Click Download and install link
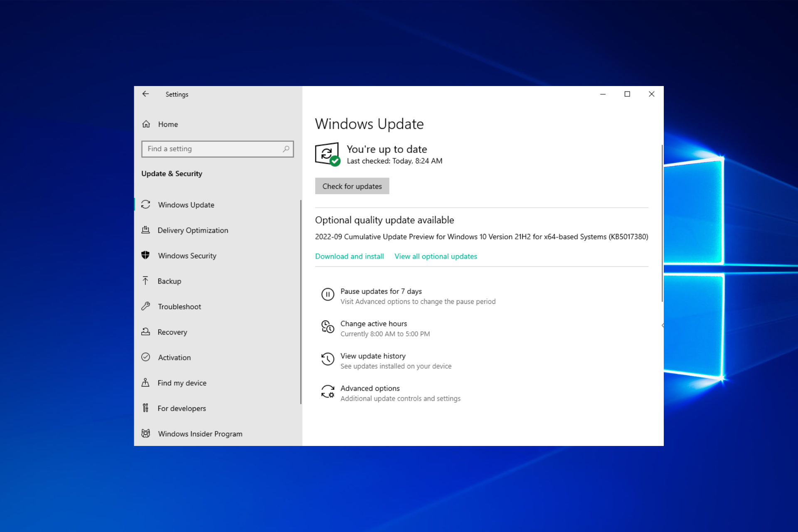This screenshot has width=798, height=532. coord(350,256)
